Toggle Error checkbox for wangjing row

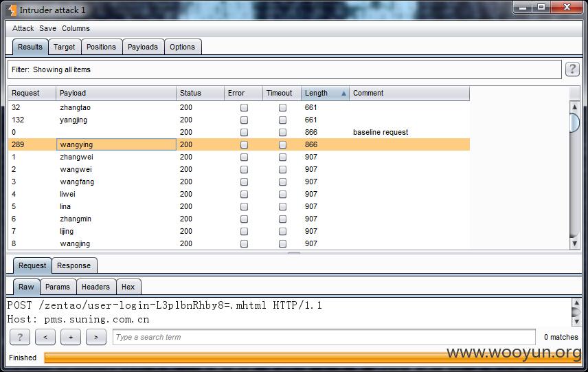(244, 244)
